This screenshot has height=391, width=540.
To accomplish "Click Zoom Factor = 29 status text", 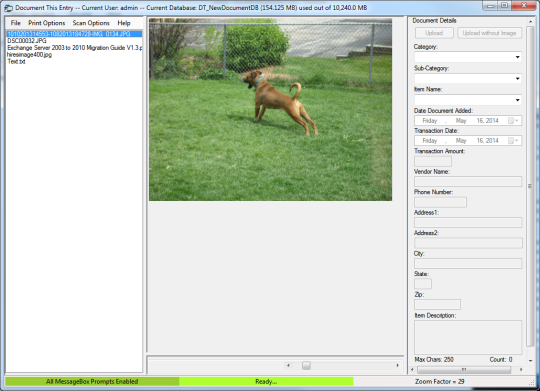I will [440, 381].
